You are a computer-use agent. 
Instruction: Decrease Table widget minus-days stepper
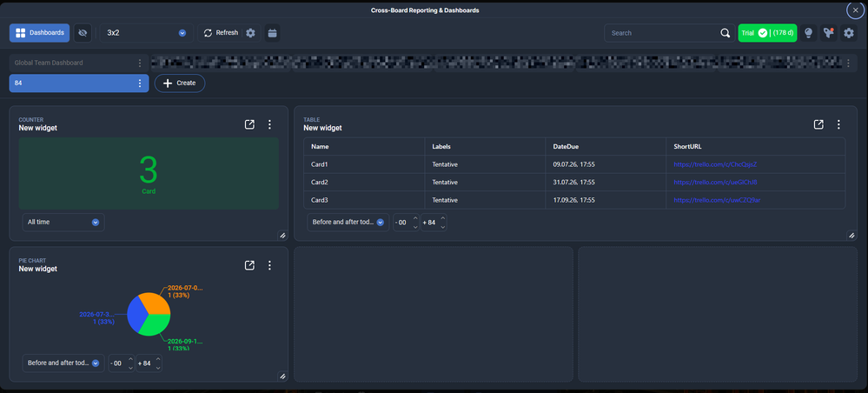pos(415,227)
